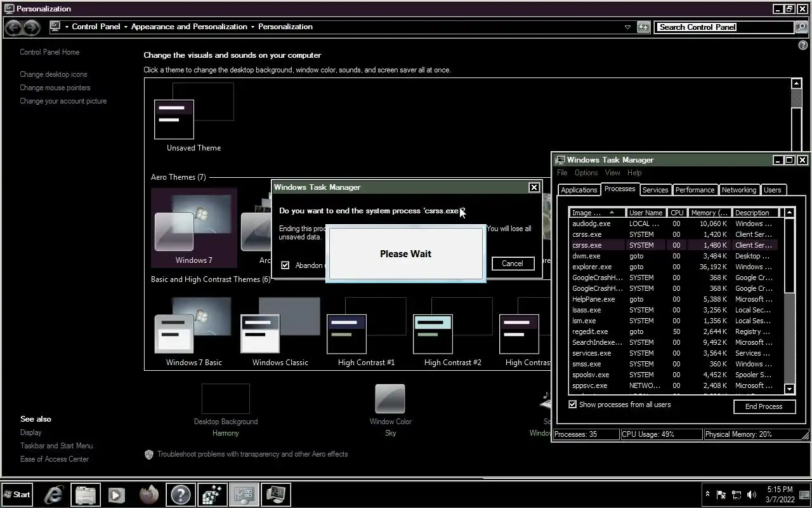Show hidden tray icons arrow
The height and width of the screenshot is (508, 812).
click(x=707, y=495)
